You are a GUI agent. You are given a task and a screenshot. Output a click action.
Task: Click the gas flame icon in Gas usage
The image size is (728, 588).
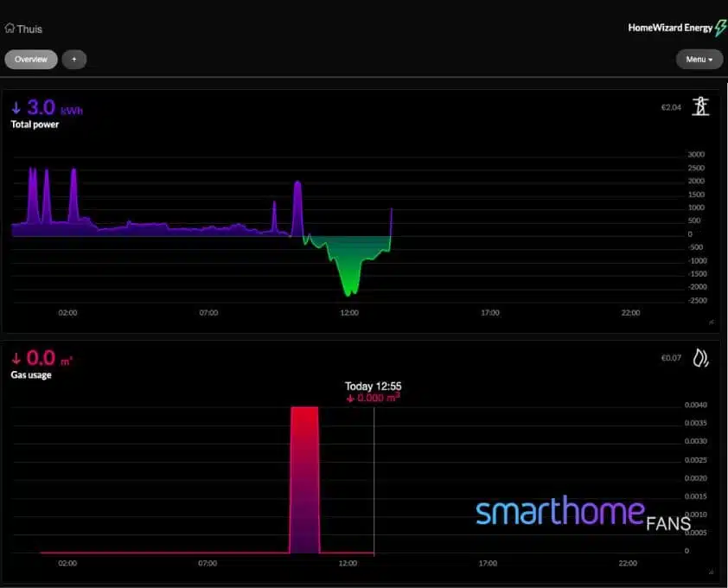(700, 358)
